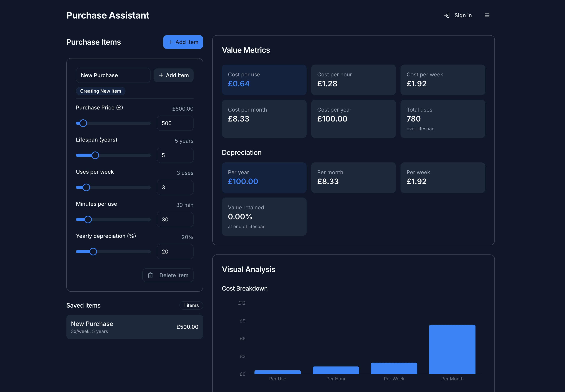Click the Cost Breakdown heading

[x=245, y=288]
